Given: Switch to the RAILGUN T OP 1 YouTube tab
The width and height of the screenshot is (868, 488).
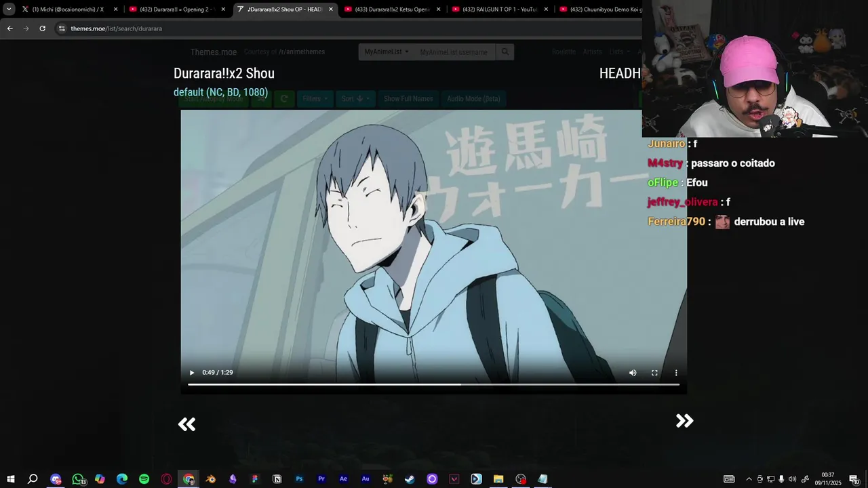Looking at the screenshot, I should (500, 9).
